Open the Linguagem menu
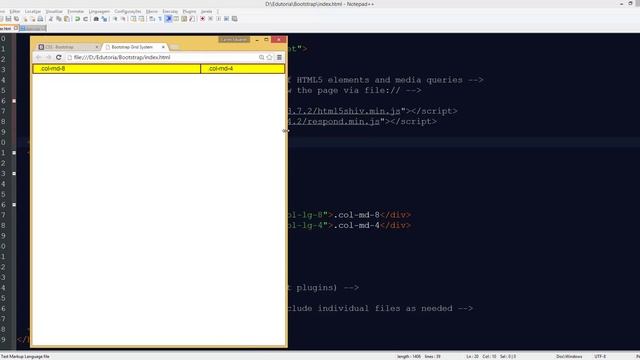This screenshot has width=640, height=360. pyautogui.click(x=99, y=11)
